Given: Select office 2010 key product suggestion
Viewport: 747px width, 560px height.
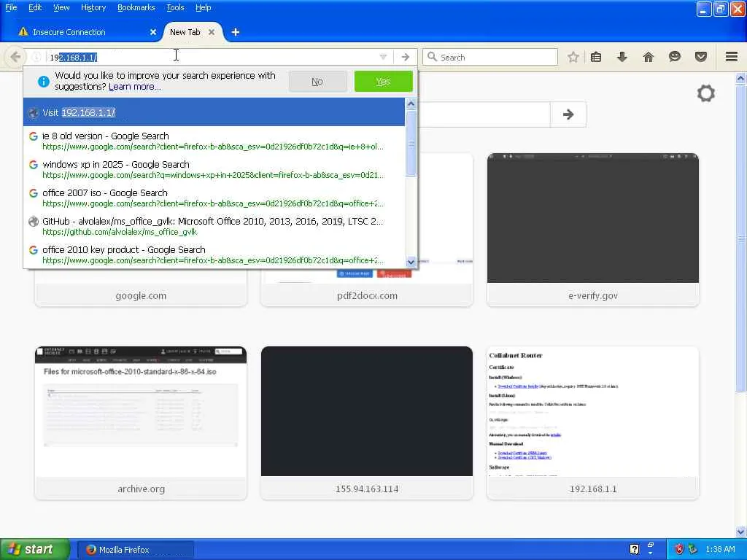Looking at the screenshot, I should [214, 254].
